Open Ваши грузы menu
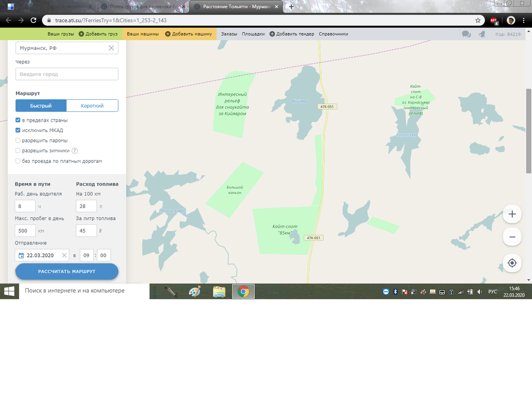This screenshot has width=532, height=416. pos(61,34)
